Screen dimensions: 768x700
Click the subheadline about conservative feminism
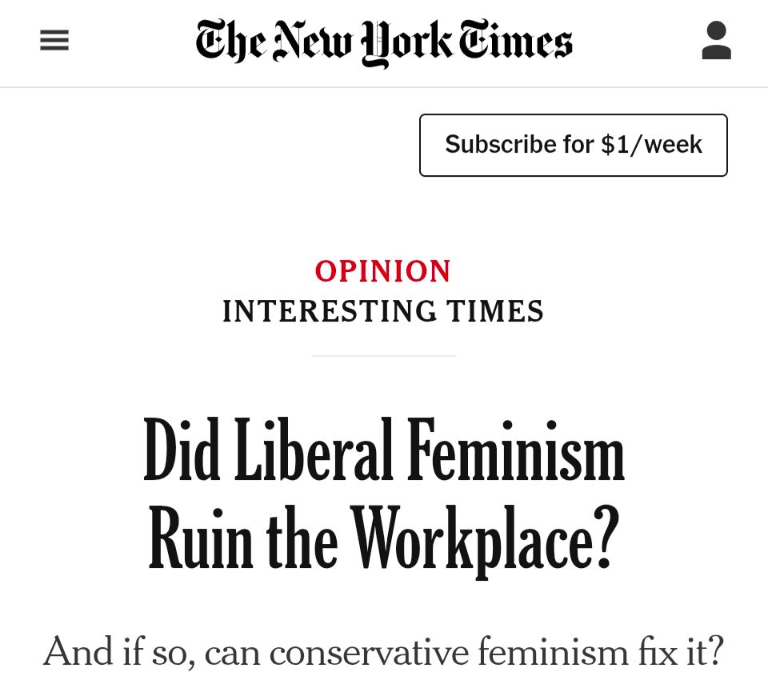pyautogui.click(x=383, y=651)
